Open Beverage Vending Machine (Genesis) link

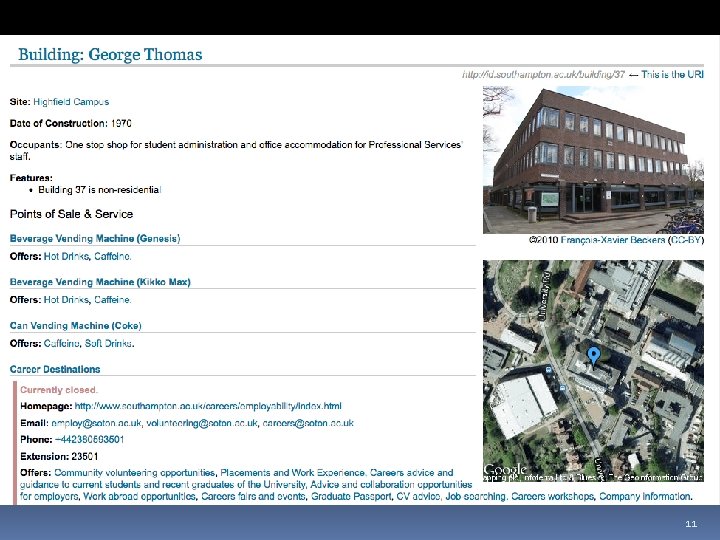[95, 238]
